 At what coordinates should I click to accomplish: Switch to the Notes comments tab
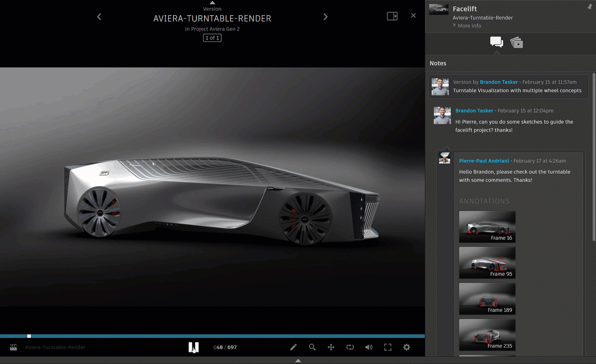click(x=496, y=42)
